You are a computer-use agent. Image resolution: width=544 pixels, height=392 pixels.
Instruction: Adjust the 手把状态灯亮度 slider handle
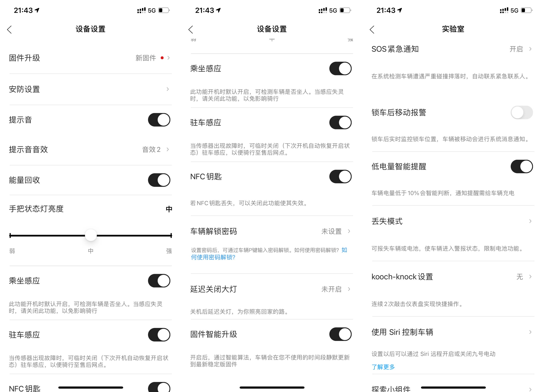pyautogui.click(x=90, y=236)
